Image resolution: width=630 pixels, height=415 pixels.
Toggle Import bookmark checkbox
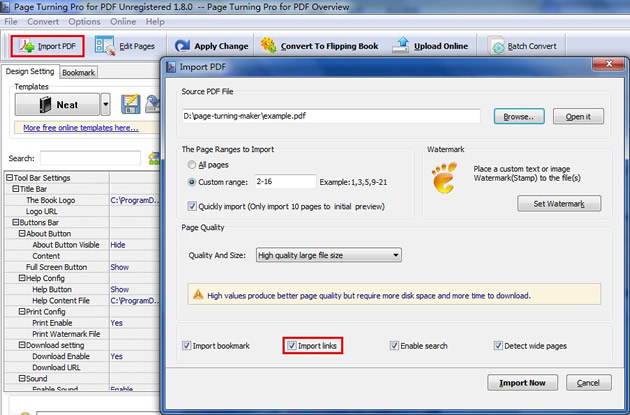pos(186,345)
